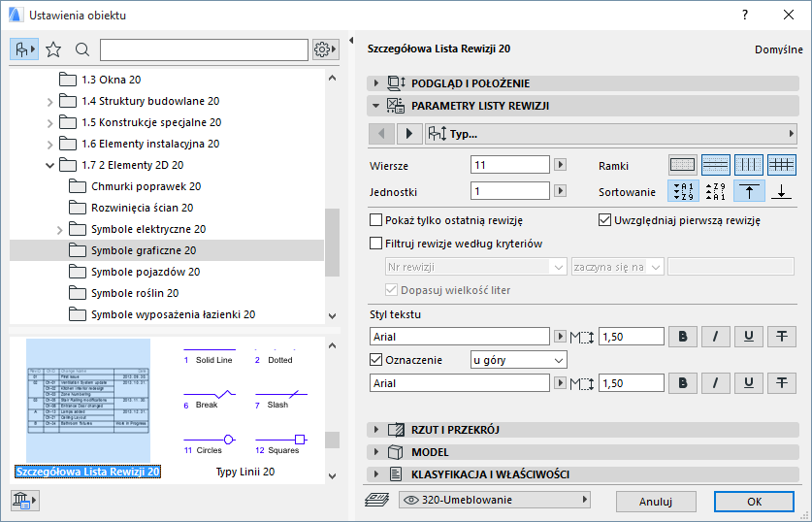Toggle underline for the first Arial text style

pos(749,337)
